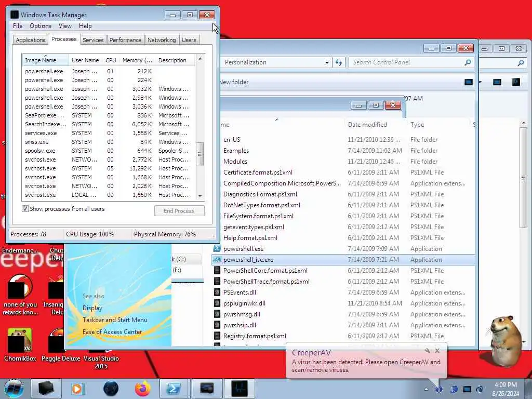This screenshot has height=399, width=532.
Task: Select the PowerShellTrace.format.ps1xml icon
Action: point(217,281)
